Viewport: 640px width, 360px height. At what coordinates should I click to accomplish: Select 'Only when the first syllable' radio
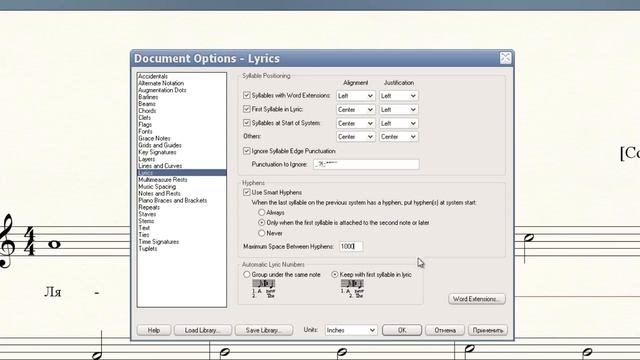pos(262,223)
